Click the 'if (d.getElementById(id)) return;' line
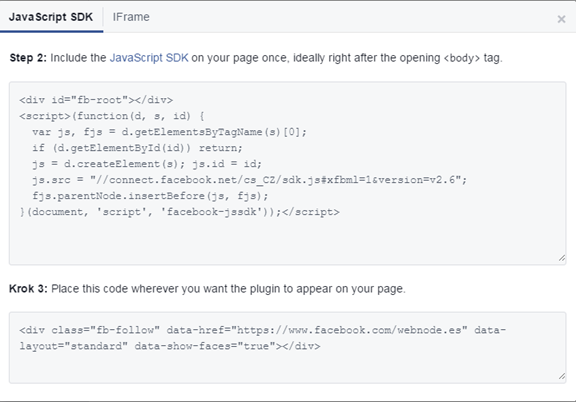Viewport: 576px width, 402px height. click(137, 148)
